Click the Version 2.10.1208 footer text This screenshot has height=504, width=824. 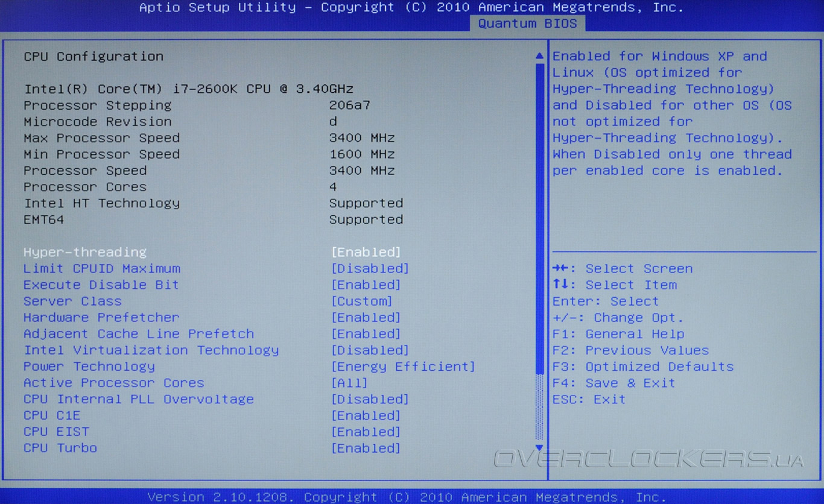(x=407, y=497)
